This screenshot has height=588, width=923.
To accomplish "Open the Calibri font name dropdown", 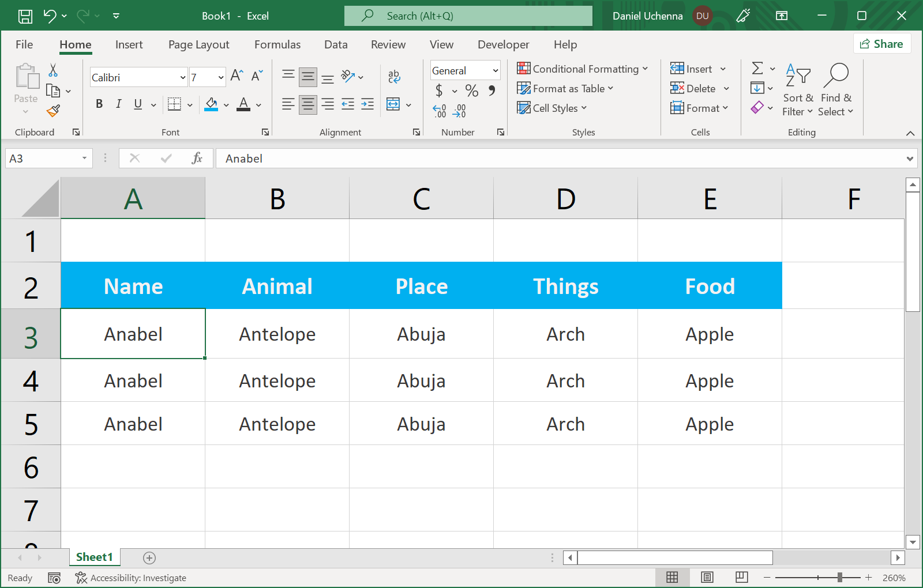I will [183, 77].
